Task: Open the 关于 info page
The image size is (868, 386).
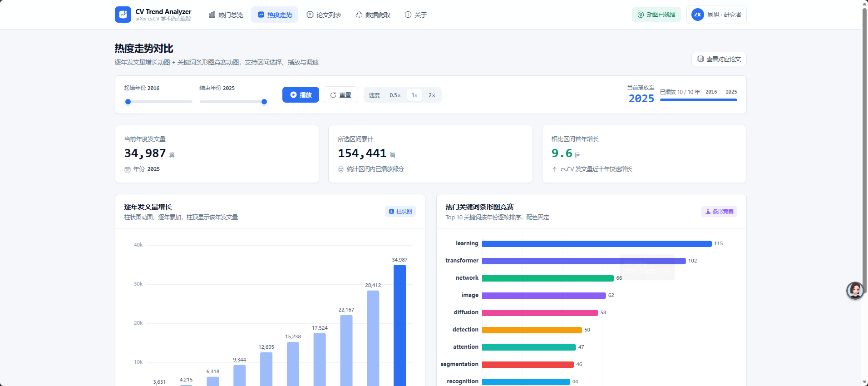Action: pos(416,15)
